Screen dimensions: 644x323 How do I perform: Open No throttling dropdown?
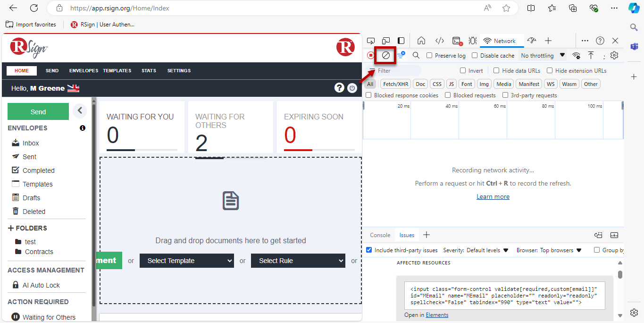coord(543,55)
